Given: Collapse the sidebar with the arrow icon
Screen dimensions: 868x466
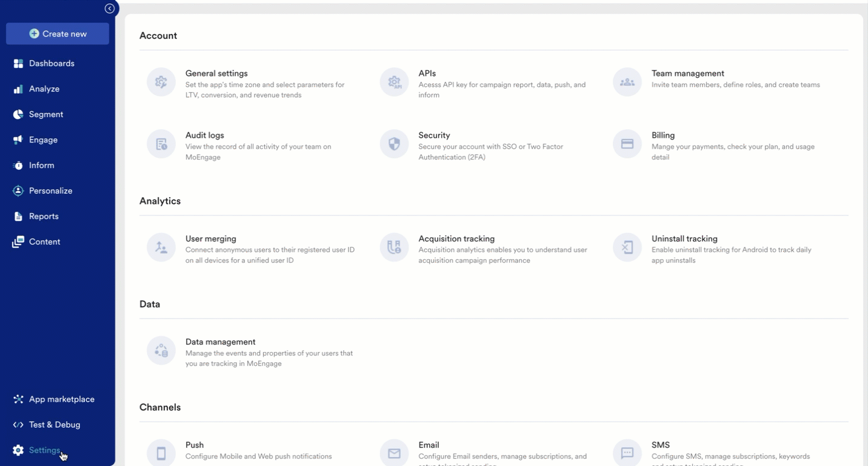Looking at the screenshot, I should [109, 8].
